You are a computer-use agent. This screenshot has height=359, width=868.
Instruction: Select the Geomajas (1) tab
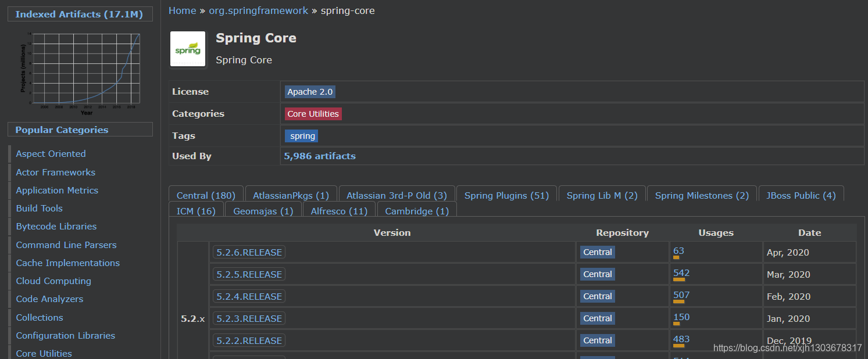263,211
